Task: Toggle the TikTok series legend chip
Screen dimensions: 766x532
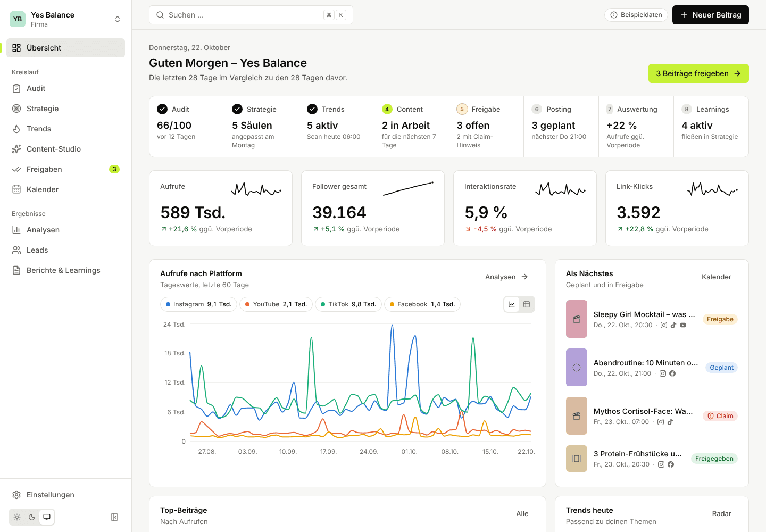Action: click(348, 304)
